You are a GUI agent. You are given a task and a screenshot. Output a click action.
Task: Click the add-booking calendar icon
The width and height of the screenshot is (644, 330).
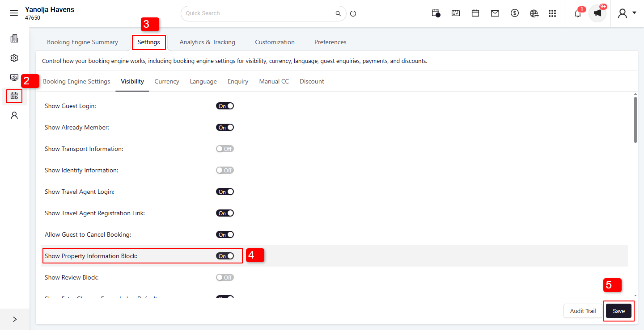436,13
